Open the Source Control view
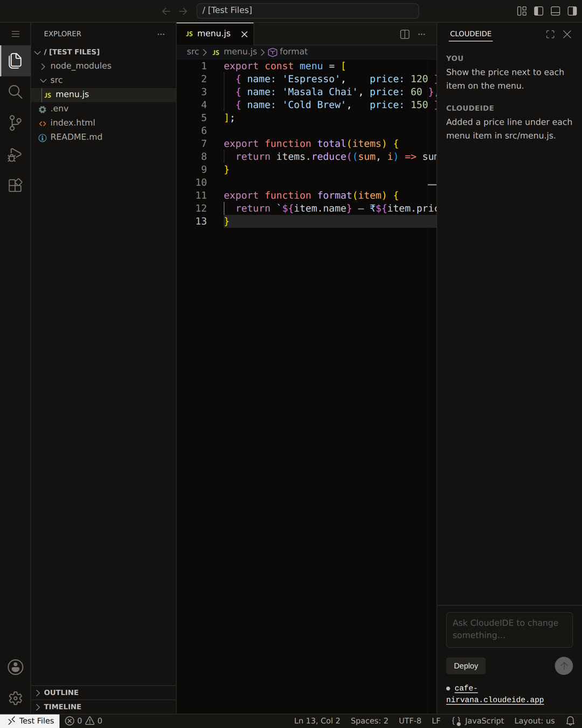 15,123
